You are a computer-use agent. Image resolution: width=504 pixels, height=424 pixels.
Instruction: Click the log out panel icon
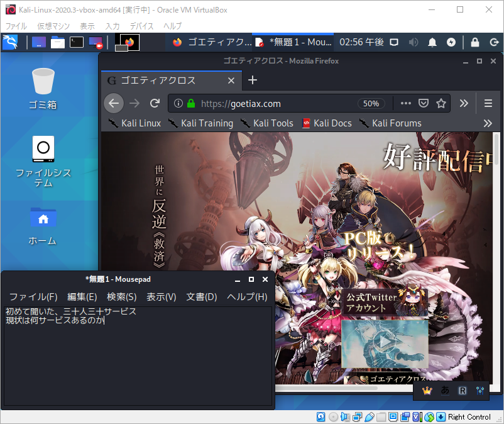tap(494, 42)
